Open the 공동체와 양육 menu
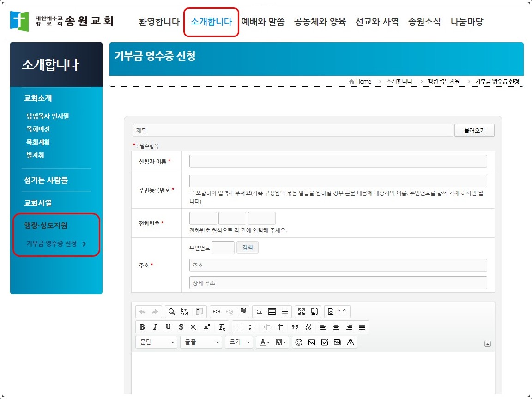 click(320, 22)
